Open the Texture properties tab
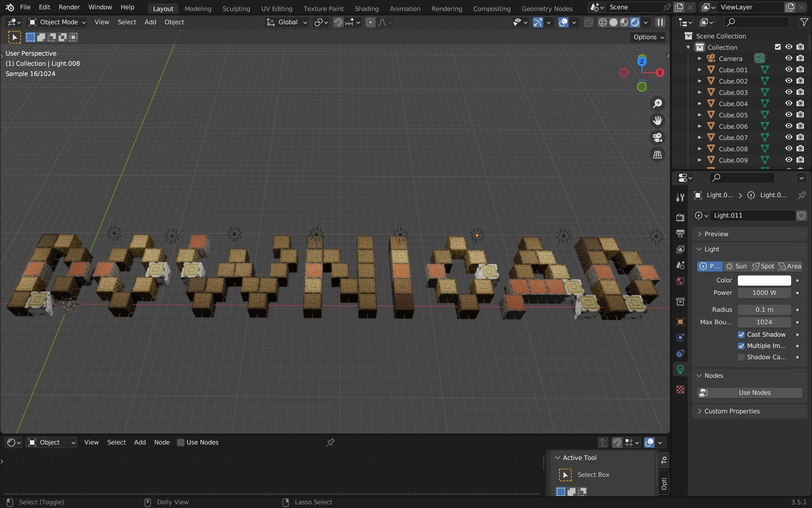 (x=680, y=389)
